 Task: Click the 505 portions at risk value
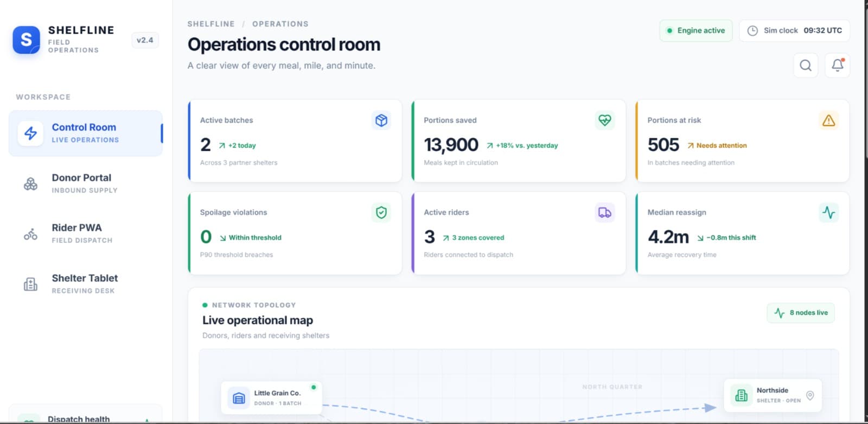(663, 145)
